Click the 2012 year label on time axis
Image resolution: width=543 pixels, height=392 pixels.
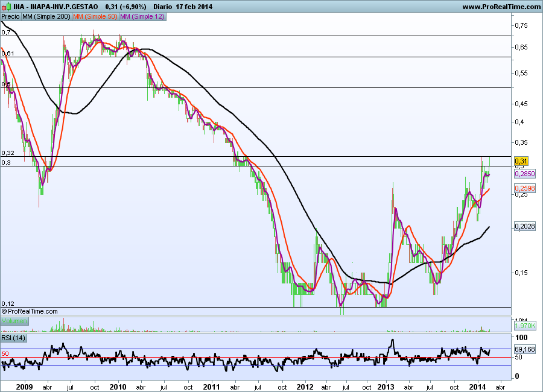point(305,387)
